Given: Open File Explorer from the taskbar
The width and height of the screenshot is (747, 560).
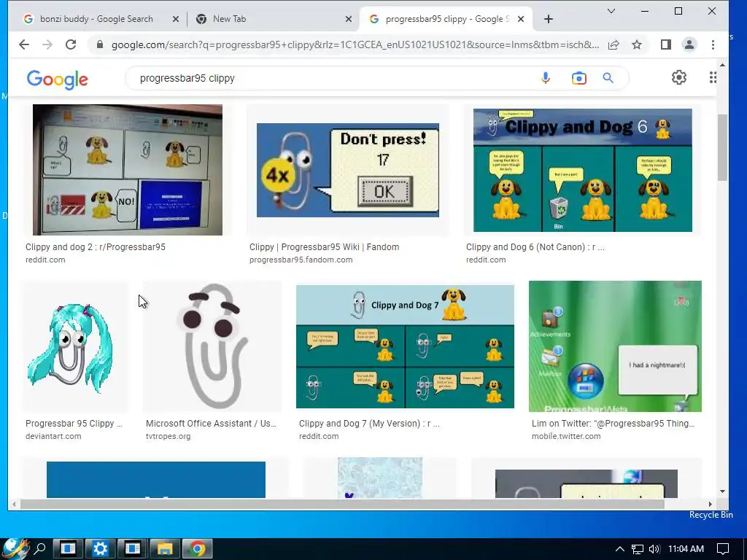Looking at the screenshot, I should click(165, 548).
